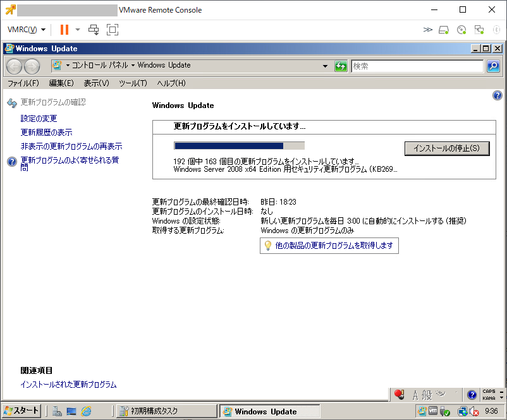Viewport: 507px width, 420px height.
Task: Stop installation with インストールの停止(S) button
Action: click(447, 148)
